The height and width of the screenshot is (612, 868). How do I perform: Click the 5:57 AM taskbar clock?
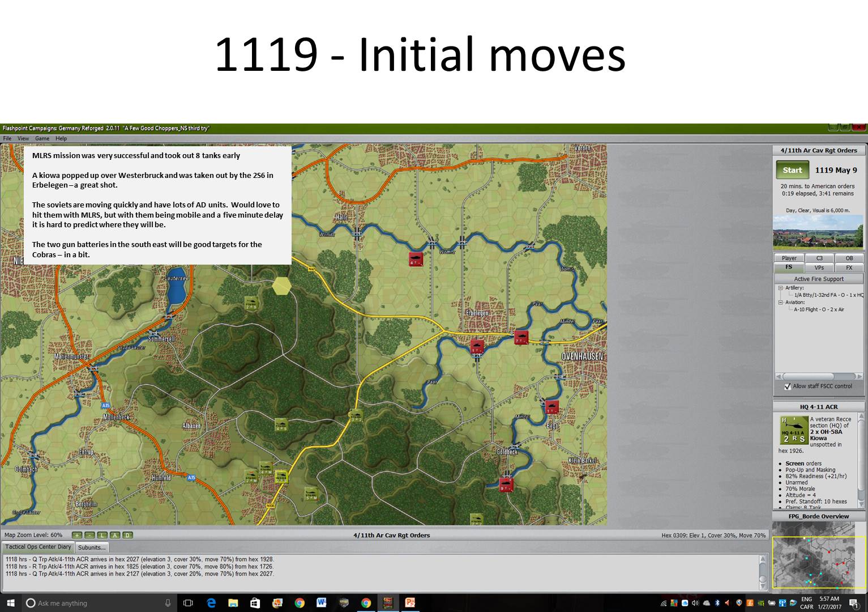829,599
